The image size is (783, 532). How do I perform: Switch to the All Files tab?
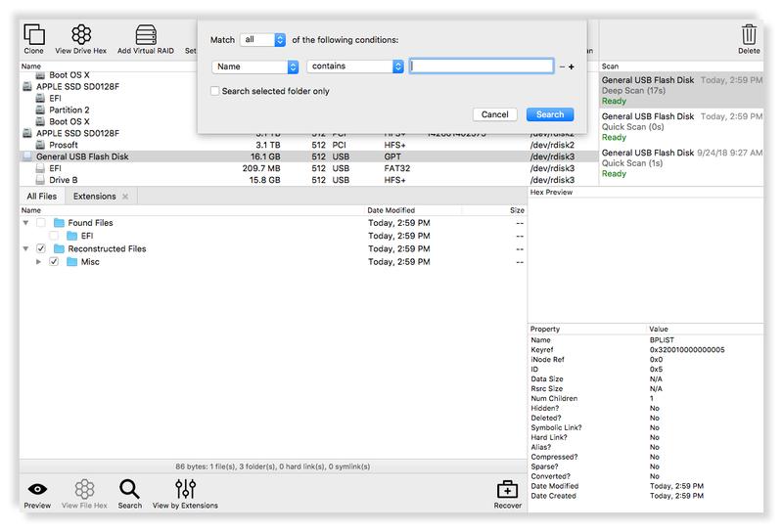click(x=41, y=197)
